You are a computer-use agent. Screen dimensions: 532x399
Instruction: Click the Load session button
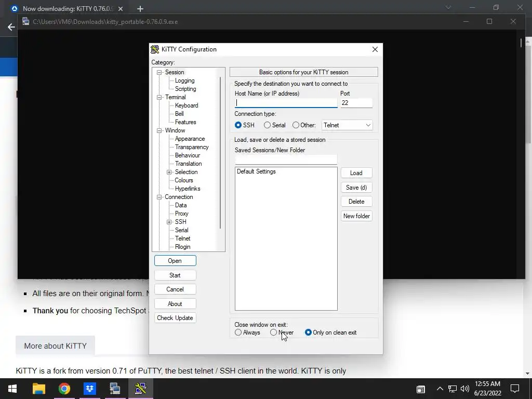point(356,173)
